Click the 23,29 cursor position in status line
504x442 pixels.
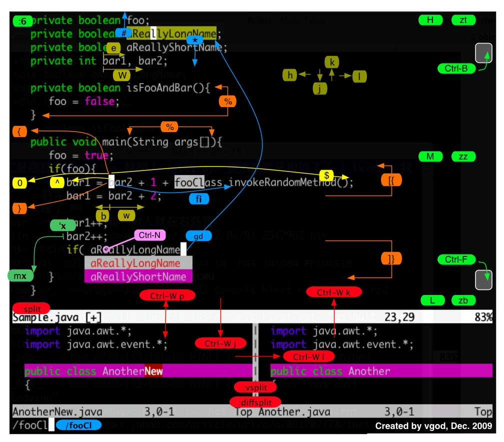pyautogui.click(x=399, y=317)
